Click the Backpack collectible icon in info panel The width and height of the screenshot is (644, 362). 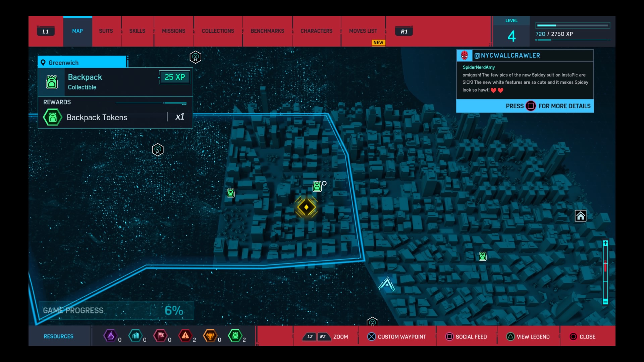pyautogui.click(x=52, y=82)
